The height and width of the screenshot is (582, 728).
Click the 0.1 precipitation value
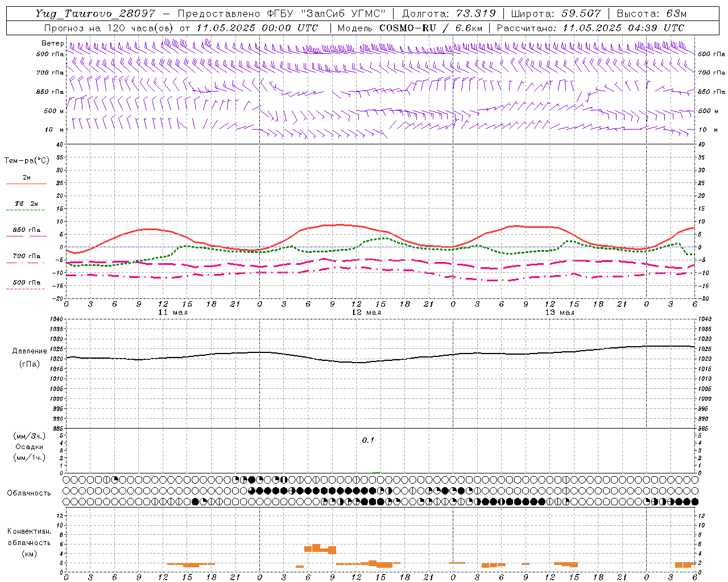tap(368, 440)
